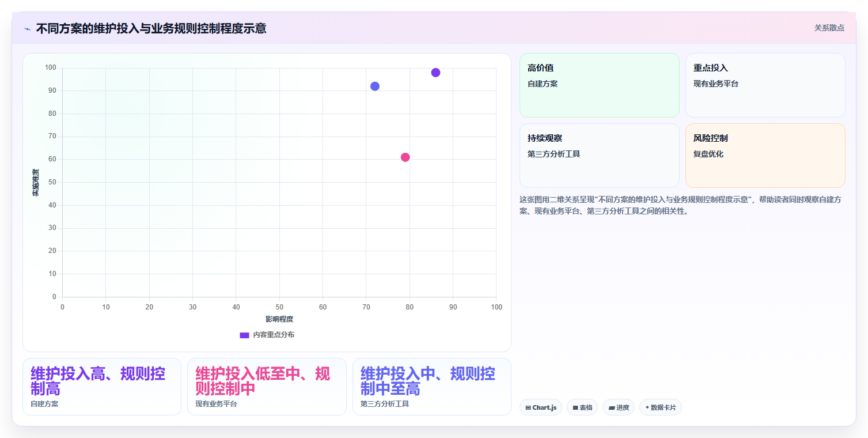The image size is (868, 438).
Task: Click the Chart.js tag chip
Action: [540, 407]
